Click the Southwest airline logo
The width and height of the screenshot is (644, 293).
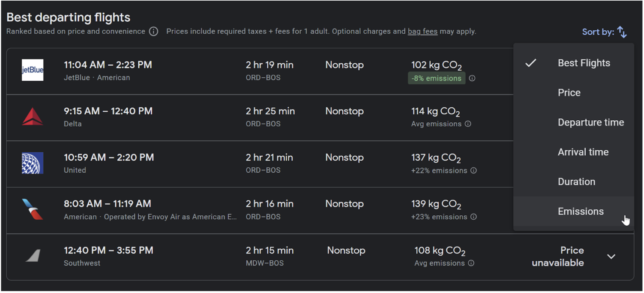pos(33,256)
